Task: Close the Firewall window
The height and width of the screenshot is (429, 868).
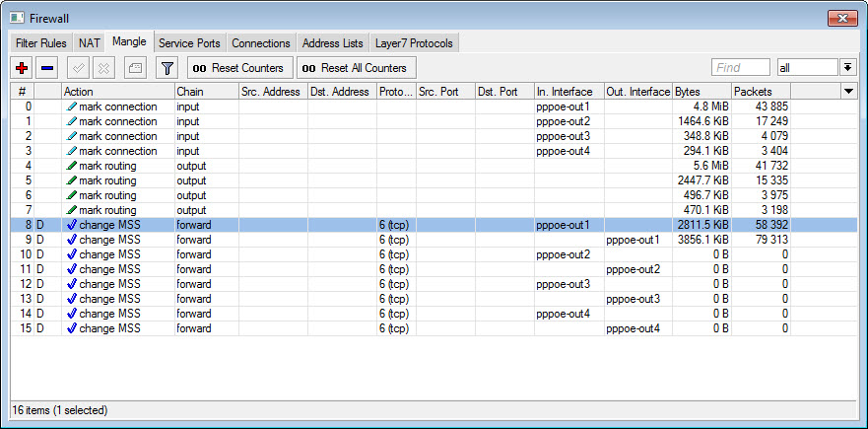Action: pyautogui.click(x=842, y=19)
